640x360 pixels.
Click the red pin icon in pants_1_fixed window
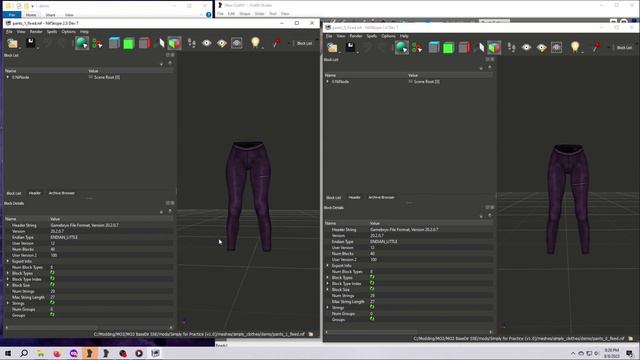(277, 42)
